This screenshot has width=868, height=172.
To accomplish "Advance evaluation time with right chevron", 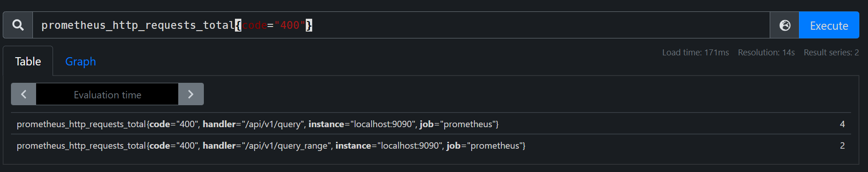I will 191,94.
